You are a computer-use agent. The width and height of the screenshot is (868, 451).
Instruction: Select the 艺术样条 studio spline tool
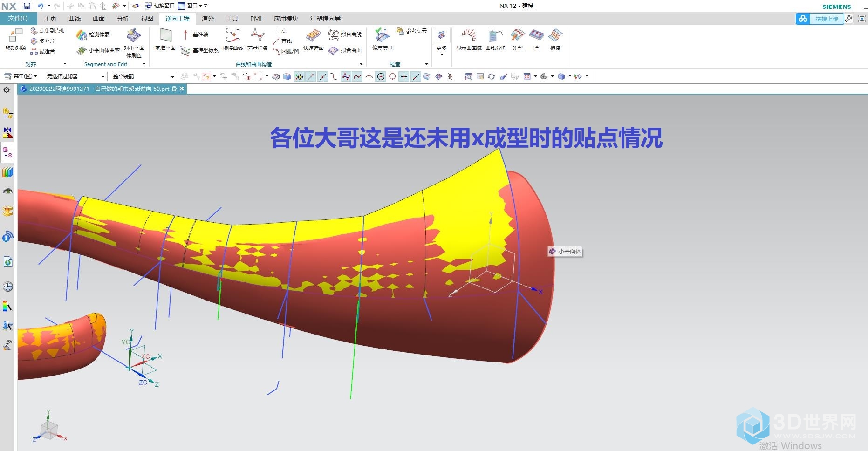258,39
